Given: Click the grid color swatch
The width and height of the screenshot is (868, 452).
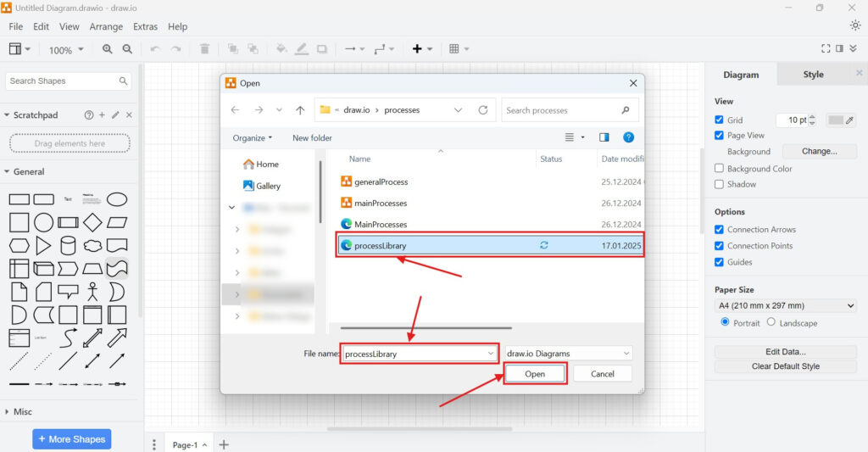Looking at the screenshot, I should click(836, 120).
